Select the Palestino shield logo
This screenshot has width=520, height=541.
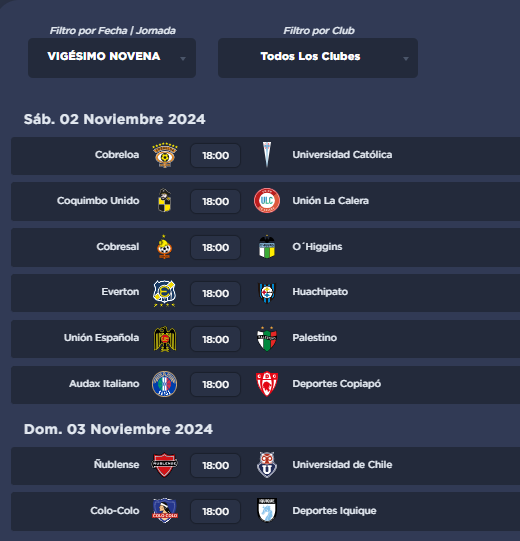pos(267,338)
